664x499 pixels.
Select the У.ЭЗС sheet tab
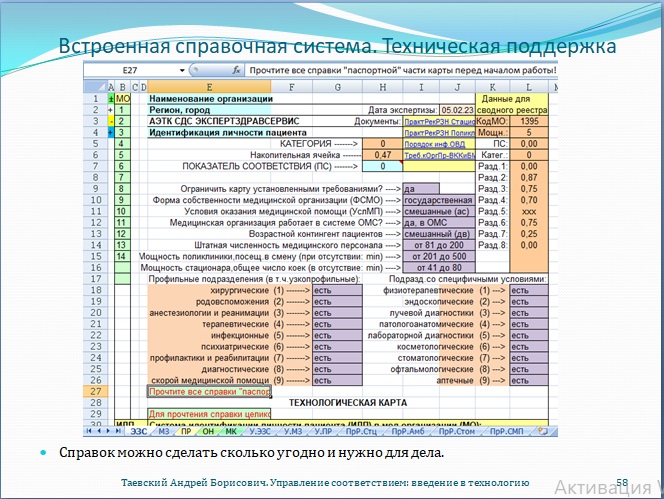click(260, 431)
